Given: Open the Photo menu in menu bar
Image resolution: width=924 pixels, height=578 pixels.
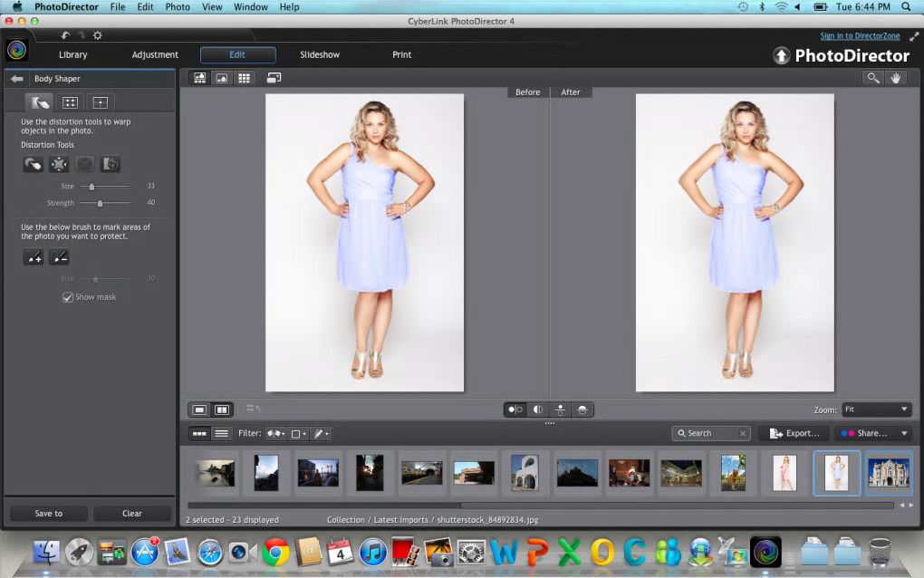Looking at the screenshot, I should 178,6.
